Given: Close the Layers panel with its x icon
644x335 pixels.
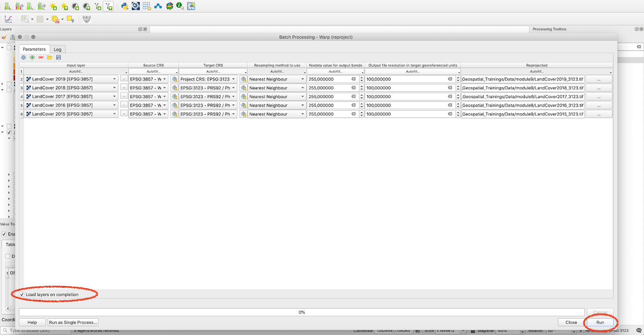Looking at the screenshot, I should pyautogui.click(x=145, y=29).
